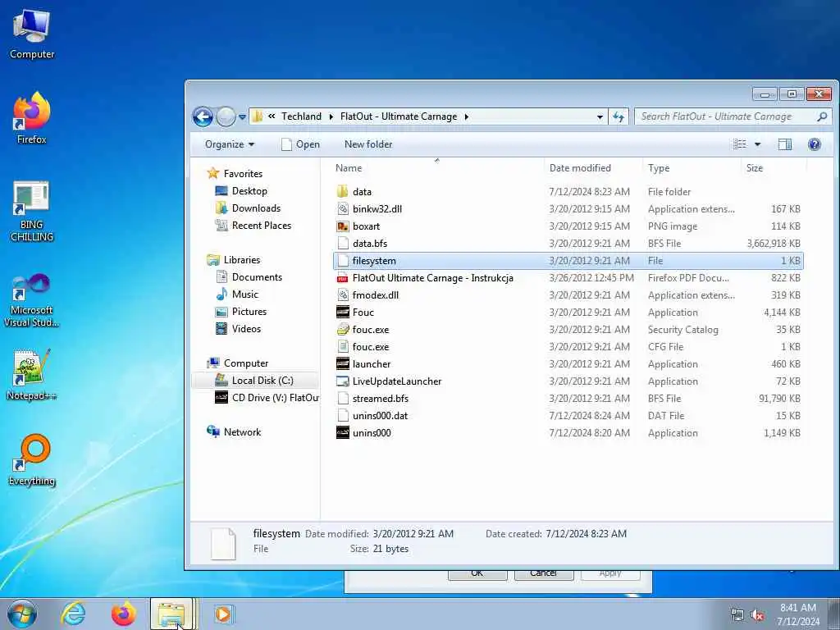The height and width of the screenshot is (630, 840).
Task: Select the fouc.exe CFG File
Action: coord(371,347)
